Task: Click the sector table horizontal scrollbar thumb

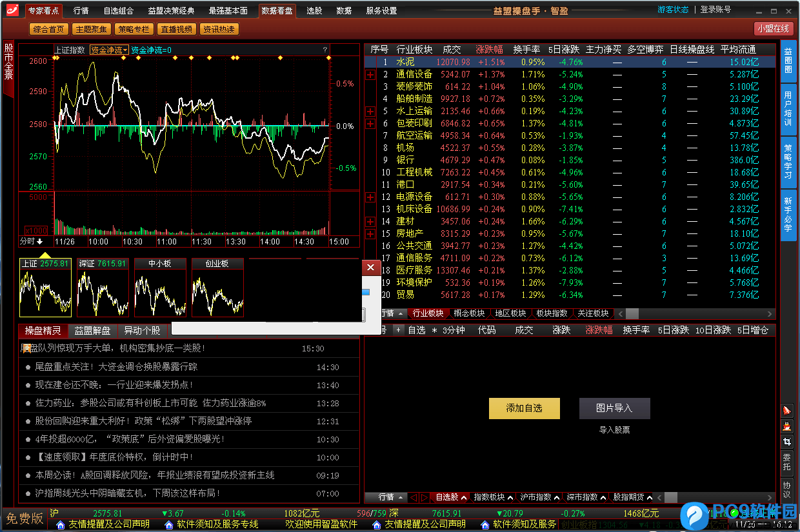Action: point(632,313)
